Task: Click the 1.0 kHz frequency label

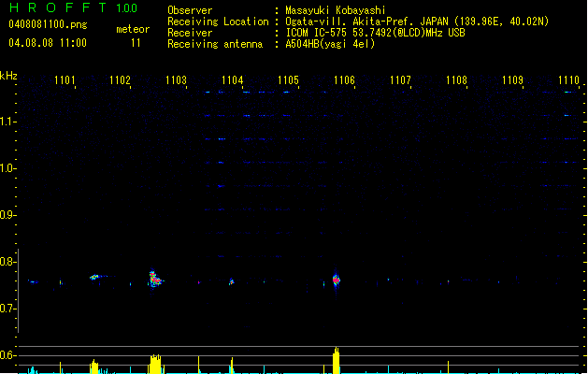Action: click(7, 168)
